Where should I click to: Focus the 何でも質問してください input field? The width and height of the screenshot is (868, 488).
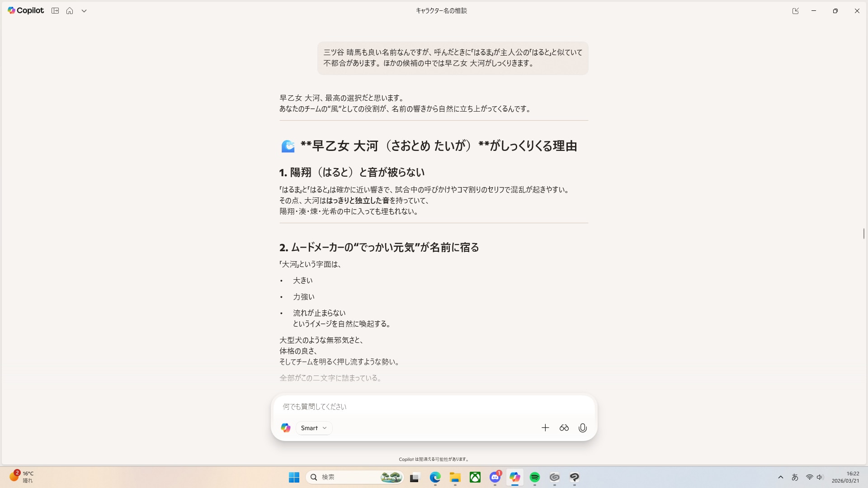click(x=407, y=407)
